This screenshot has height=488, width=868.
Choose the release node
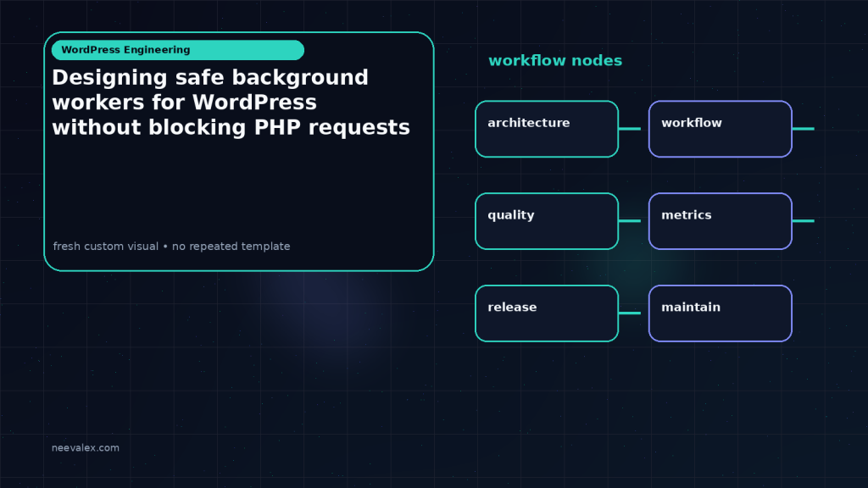pyautogui.click(x=547, y=313)
